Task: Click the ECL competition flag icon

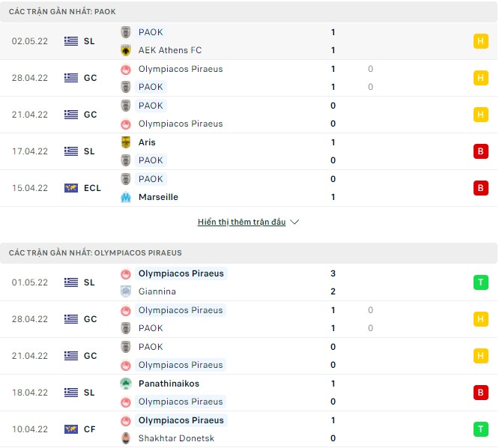Action: [x=71, y=188]
